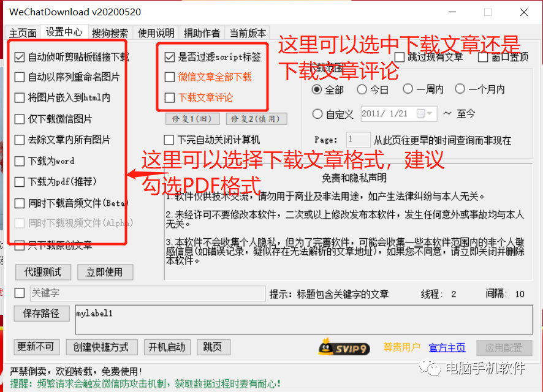Select the 一个月内 radio button
Image resolution: width=543 pixels, height=392 pixels.
point(460,89)
